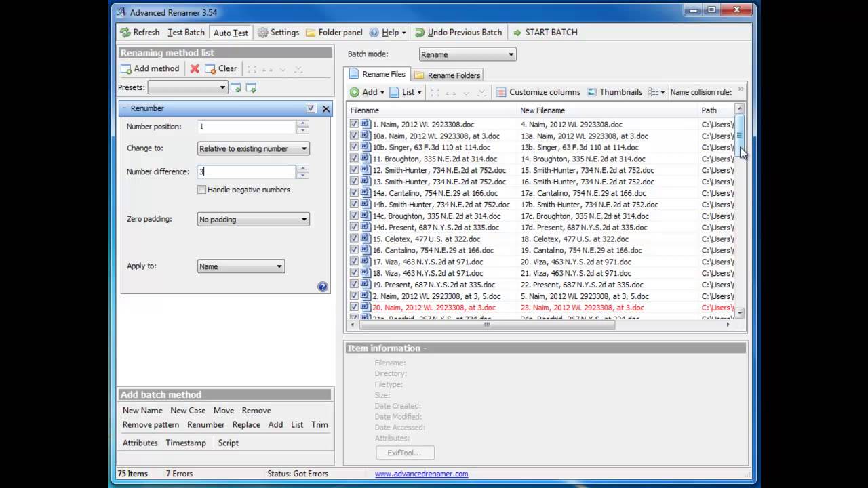
Task: Add the Remove pattern batch method
Action: click(151, 425)
